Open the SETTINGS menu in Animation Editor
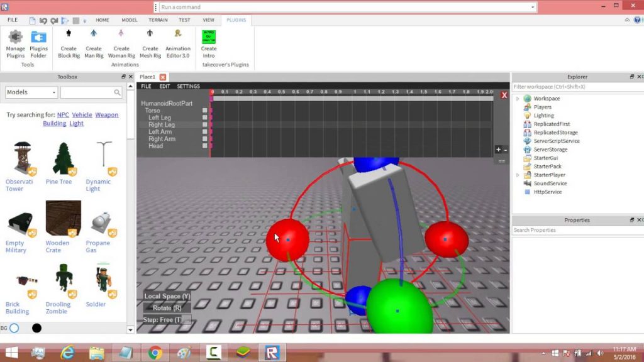This screenshot has width=644, height=362. click(x=188, y=86)
